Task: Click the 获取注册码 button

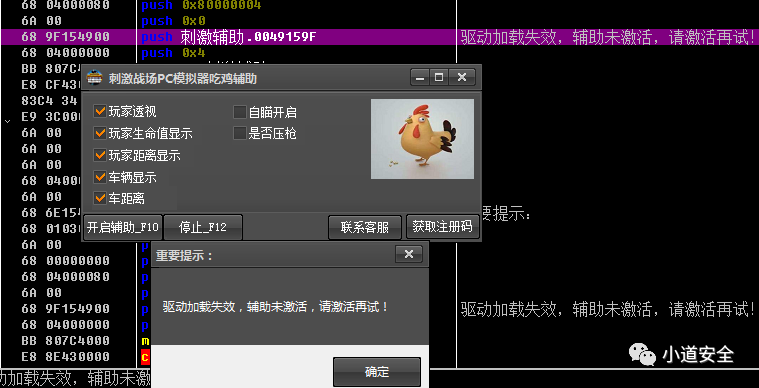Action: [x=442, y=226]
